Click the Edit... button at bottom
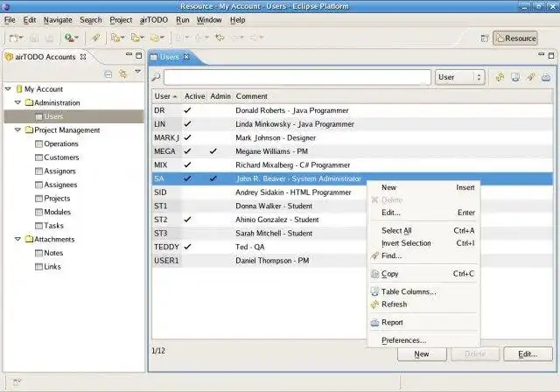The height and width of the screenshot is (392, 560). click(x=528, y=353)
